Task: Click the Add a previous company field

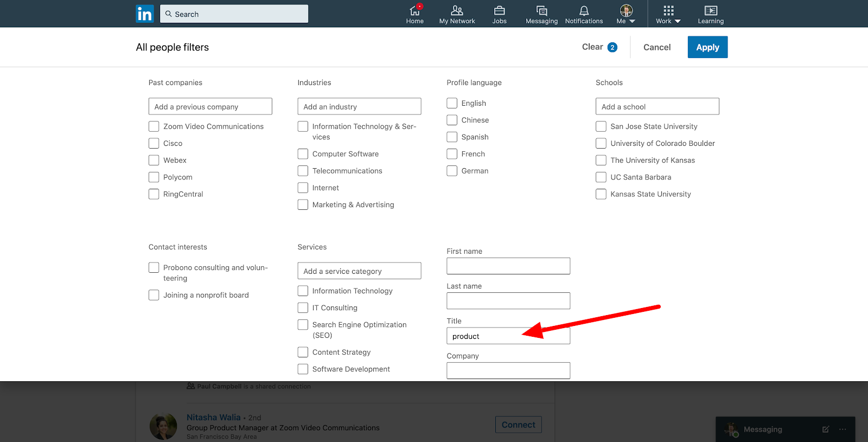Action: (210, 106)
